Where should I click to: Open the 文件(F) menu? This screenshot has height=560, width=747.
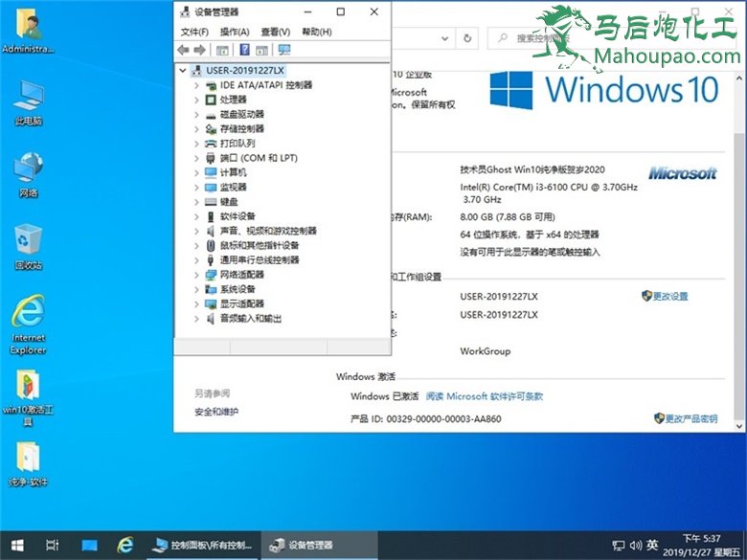(x=194, y=32)
